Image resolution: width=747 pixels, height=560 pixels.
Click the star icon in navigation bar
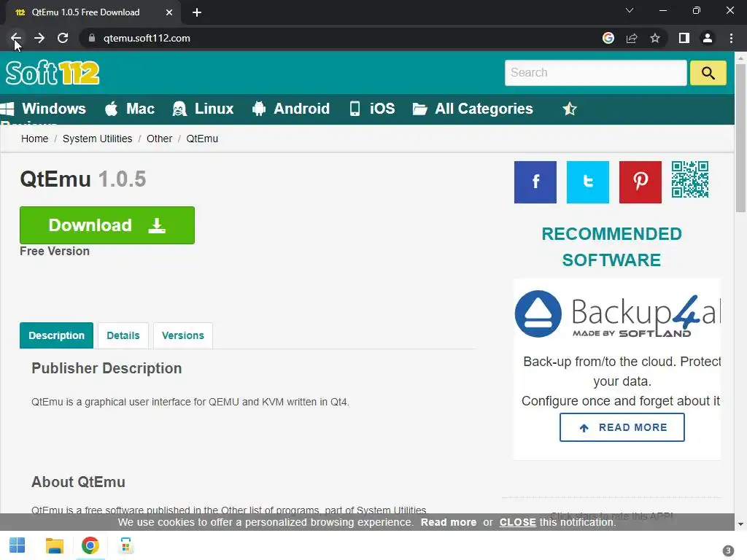570,109
